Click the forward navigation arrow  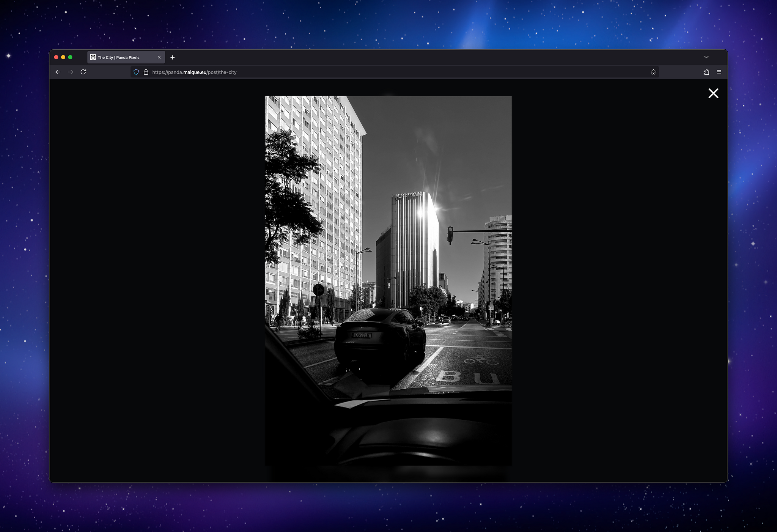click(71, 72)
